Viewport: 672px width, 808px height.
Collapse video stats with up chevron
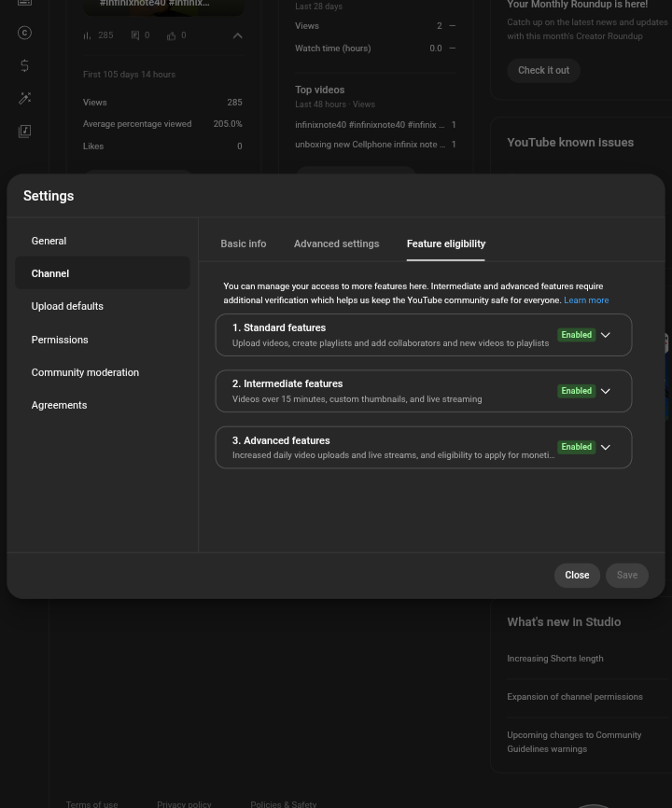pyautogui.click(x=238, y=35)
